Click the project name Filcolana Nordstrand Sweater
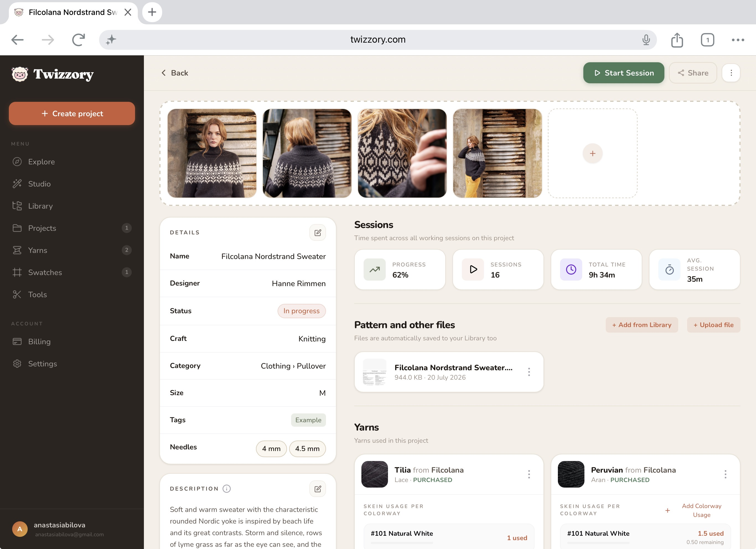Viewport: 756px width, 549px height. (x=273, y=256)
